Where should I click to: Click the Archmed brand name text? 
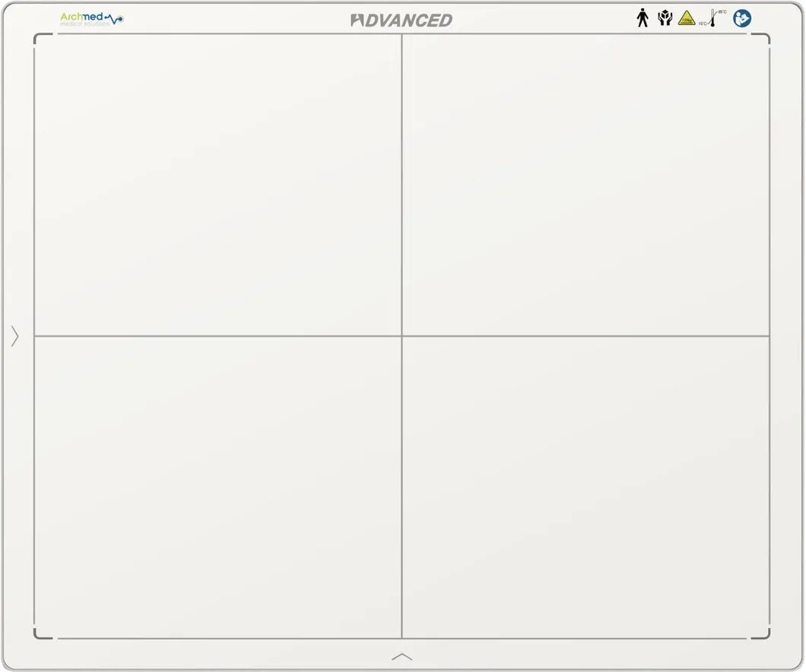pyautogui.click(x=81, y=16)
